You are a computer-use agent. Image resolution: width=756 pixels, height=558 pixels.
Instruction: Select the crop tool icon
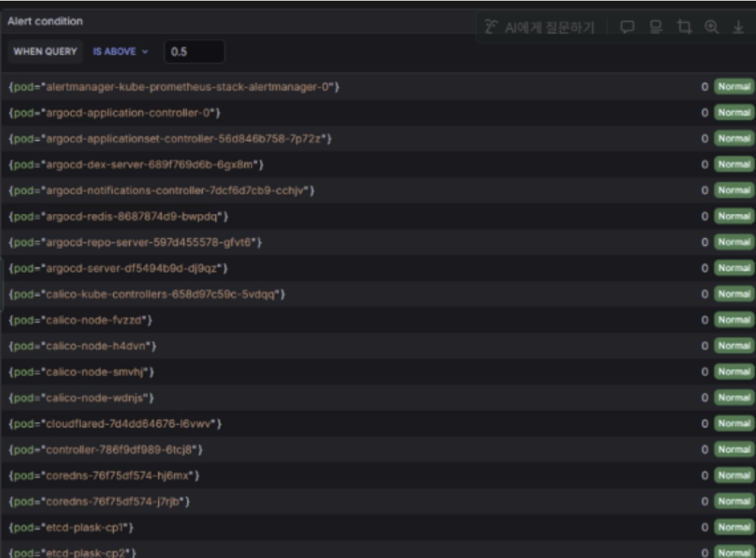[683, 27]
